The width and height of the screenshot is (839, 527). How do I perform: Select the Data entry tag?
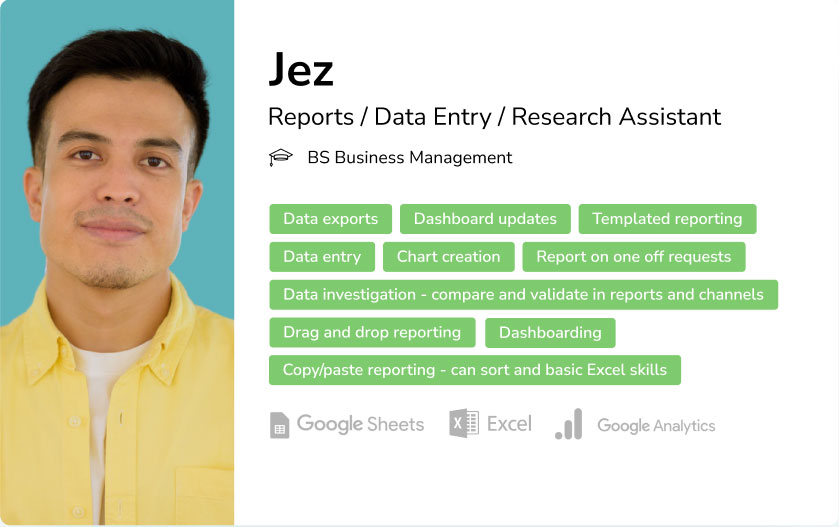click(x=322, y=257)
